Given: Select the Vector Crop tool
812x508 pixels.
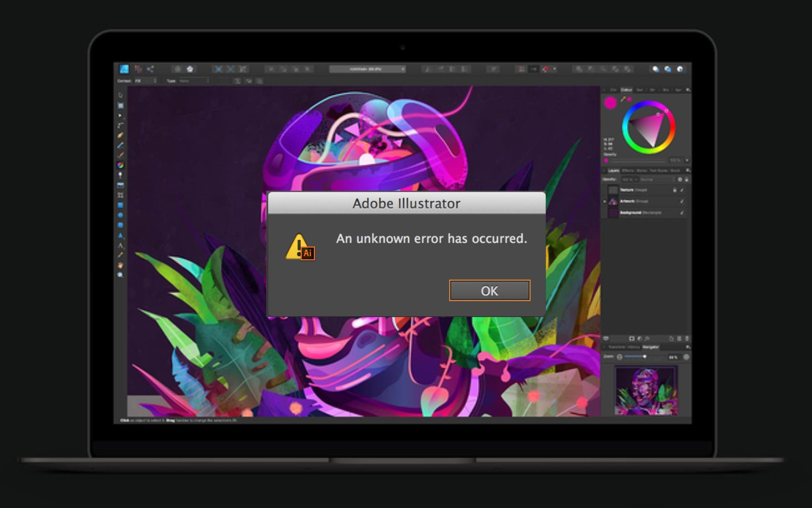Looking at the screenshot, I should click(121, 195).
